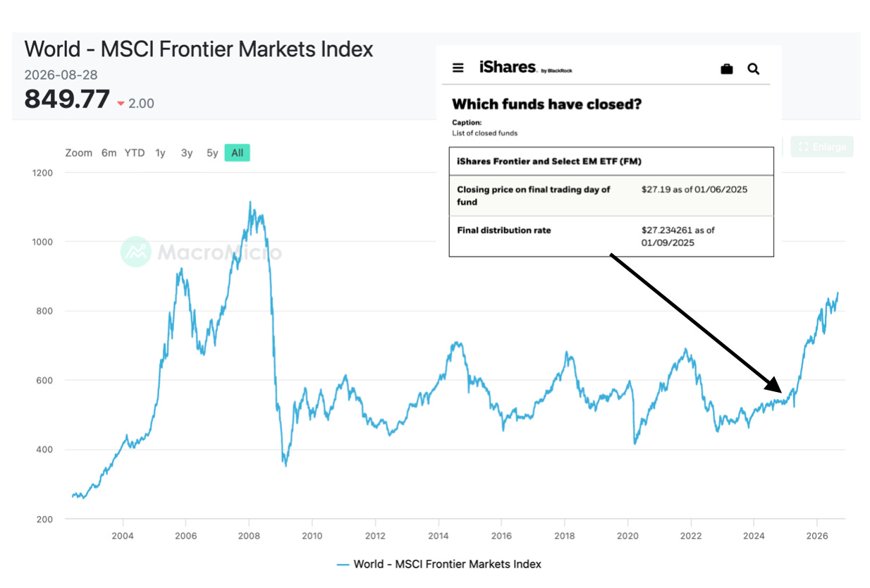This screenshot has width=870, height=588.
Task: Select the All zoom range button
Action: point(238,153)
